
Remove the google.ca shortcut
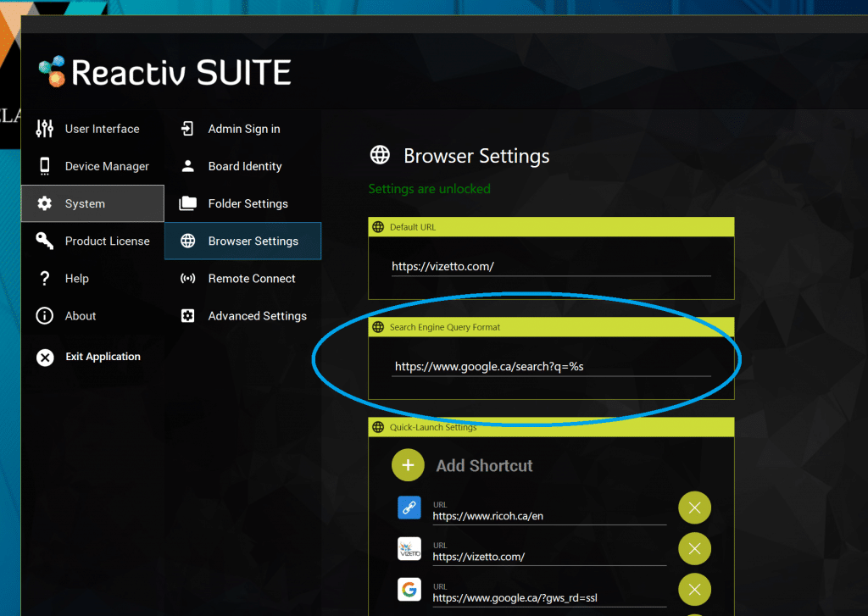[x=695, y=590]
